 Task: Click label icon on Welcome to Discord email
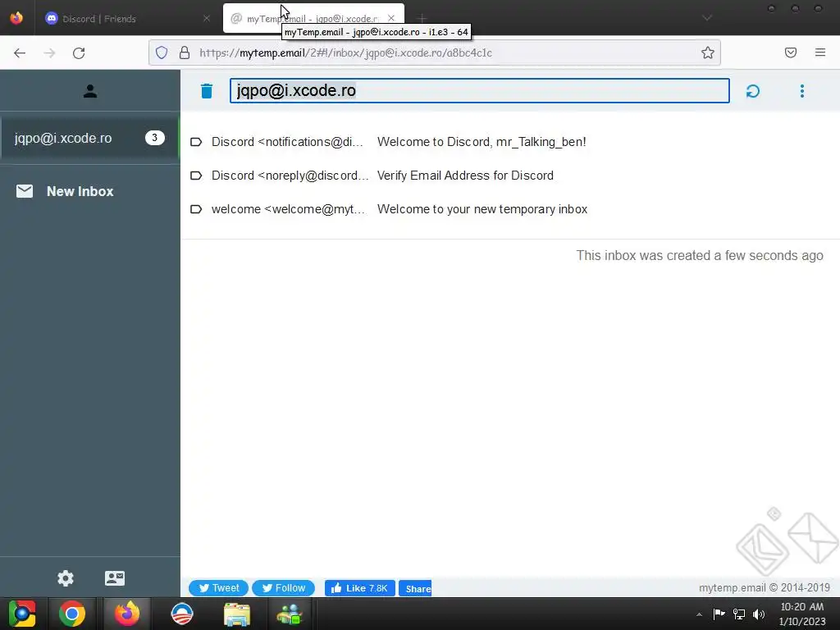pyautogui.click(x=196, y=142)
